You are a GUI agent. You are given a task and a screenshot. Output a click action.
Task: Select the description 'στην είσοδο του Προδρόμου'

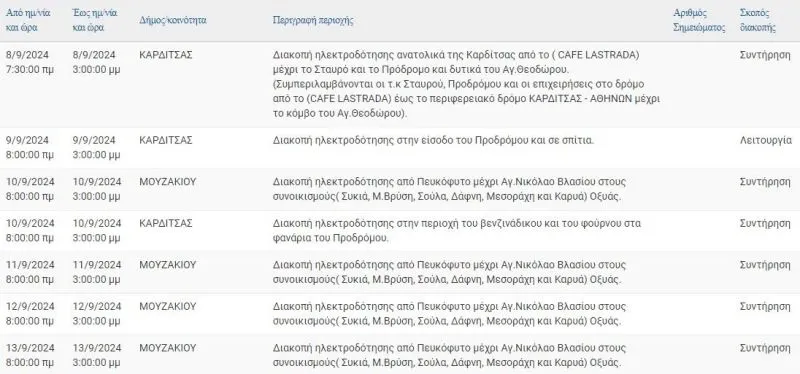pyautogui.click(x=434, y=140)
